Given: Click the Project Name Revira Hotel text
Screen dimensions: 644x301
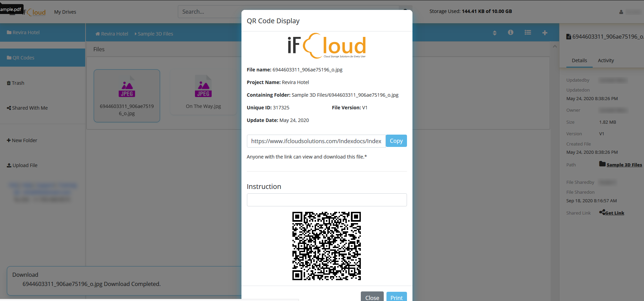Looking at the screenshot, I should tap(278, 82).
